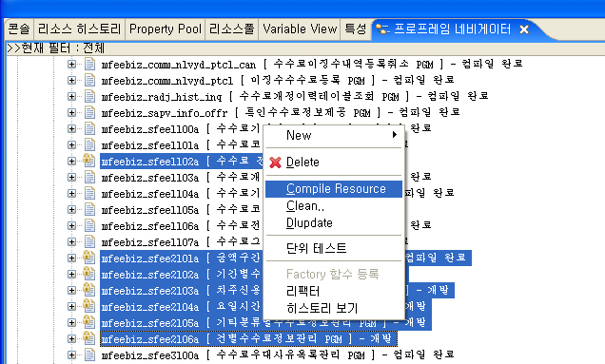Open the New submenu
This screenshot has width=605, height=364.
click(334, 135)
